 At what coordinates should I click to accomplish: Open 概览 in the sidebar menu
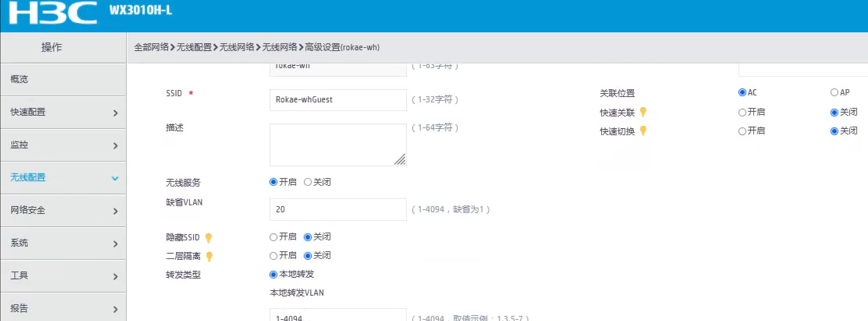pyautogui.click(x=63, y=79)
